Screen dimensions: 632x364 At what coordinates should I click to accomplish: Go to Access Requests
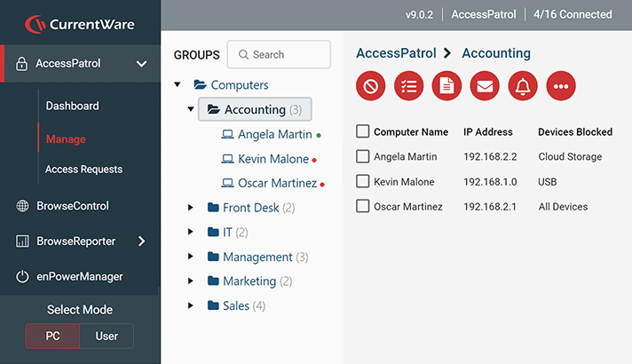(x=83, y=170)
